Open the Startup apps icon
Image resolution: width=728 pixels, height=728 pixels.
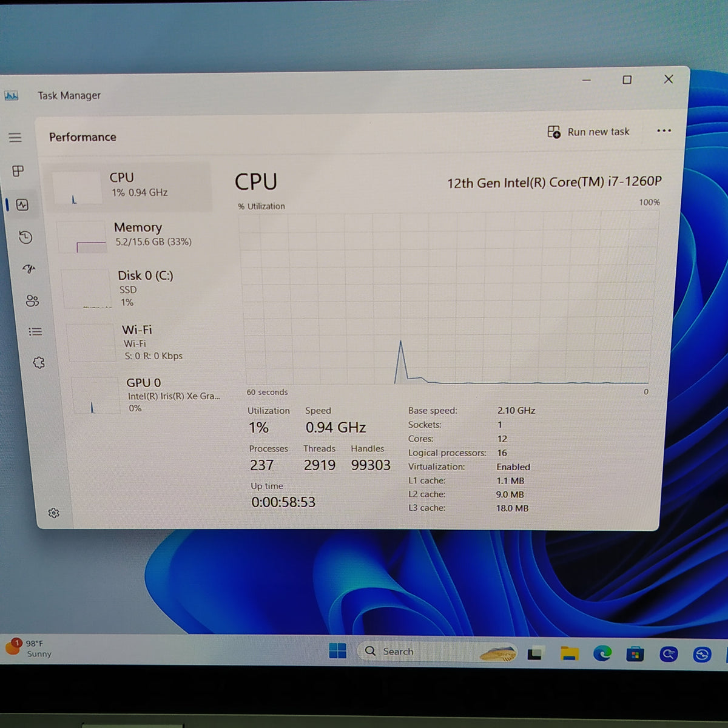coord(29,269)
